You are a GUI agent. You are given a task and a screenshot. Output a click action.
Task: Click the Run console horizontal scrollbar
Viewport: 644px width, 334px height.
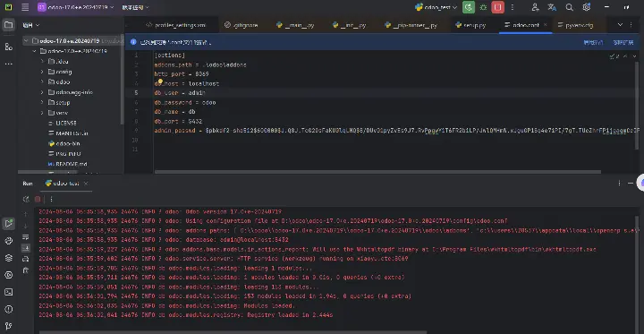point(233,331)
